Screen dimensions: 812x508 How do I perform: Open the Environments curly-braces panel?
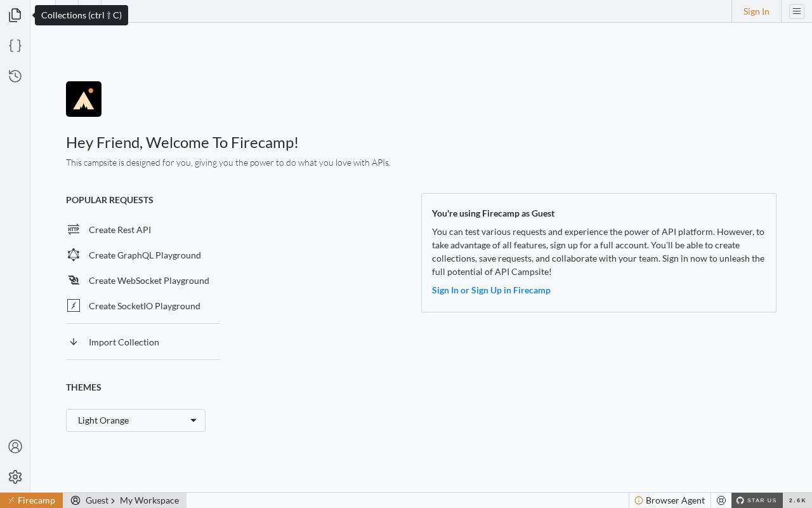15,46
